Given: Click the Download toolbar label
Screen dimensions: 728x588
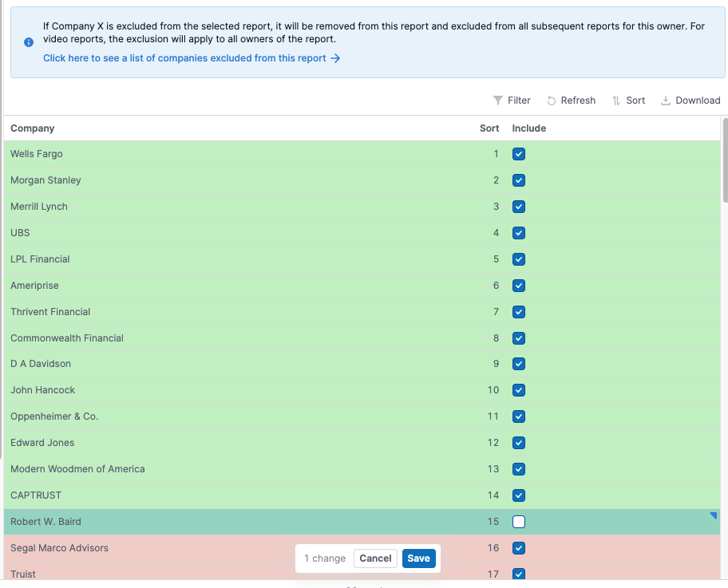Looking at the screenshot, I should pos(698,101).
